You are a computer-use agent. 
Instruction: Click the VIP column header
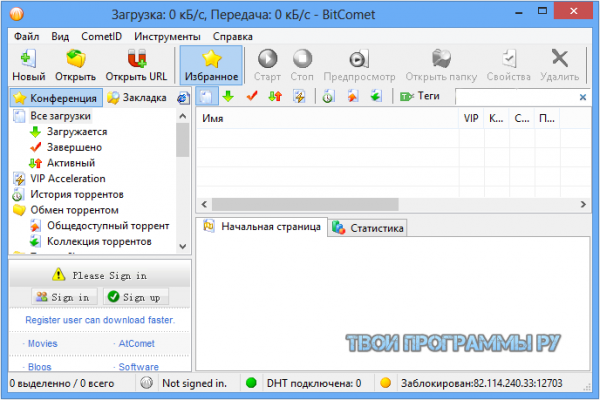tap(471, 118)
